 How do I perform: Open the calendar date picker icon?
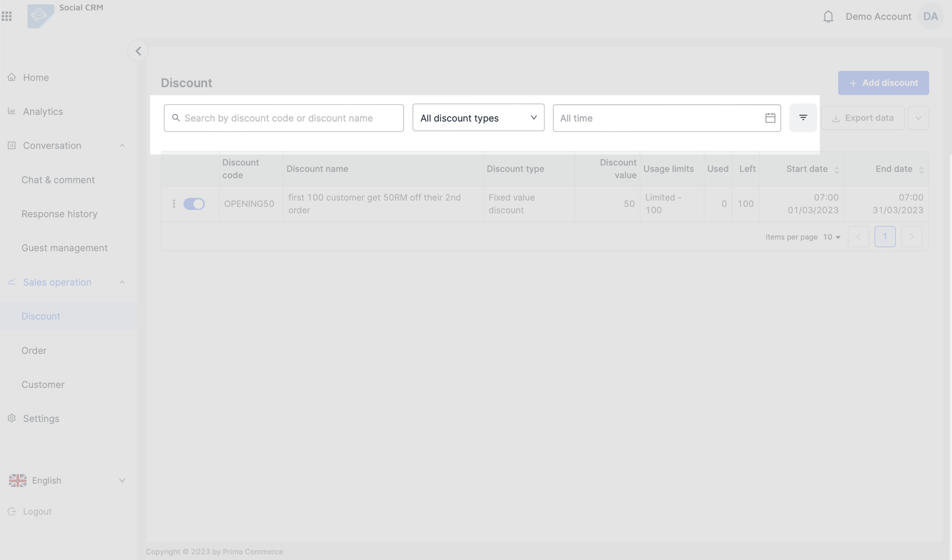tap(770, 118)
